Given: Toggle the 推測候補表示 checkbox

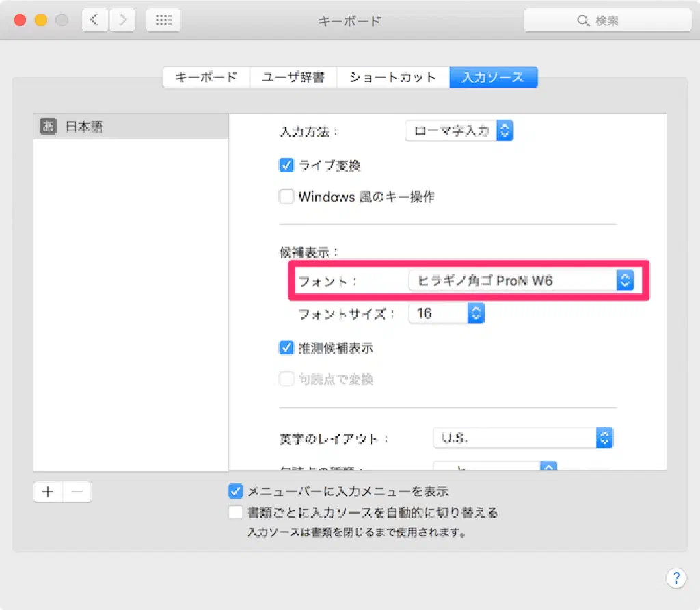Looking at the screenshot, I should pos(286,347).
